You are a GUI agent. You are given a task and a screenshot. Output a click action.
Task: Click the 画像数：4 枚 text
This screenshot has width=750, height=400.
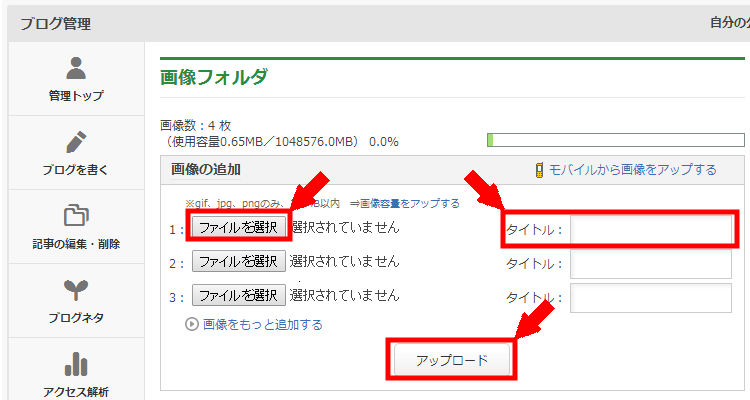(x=196, y=126)
